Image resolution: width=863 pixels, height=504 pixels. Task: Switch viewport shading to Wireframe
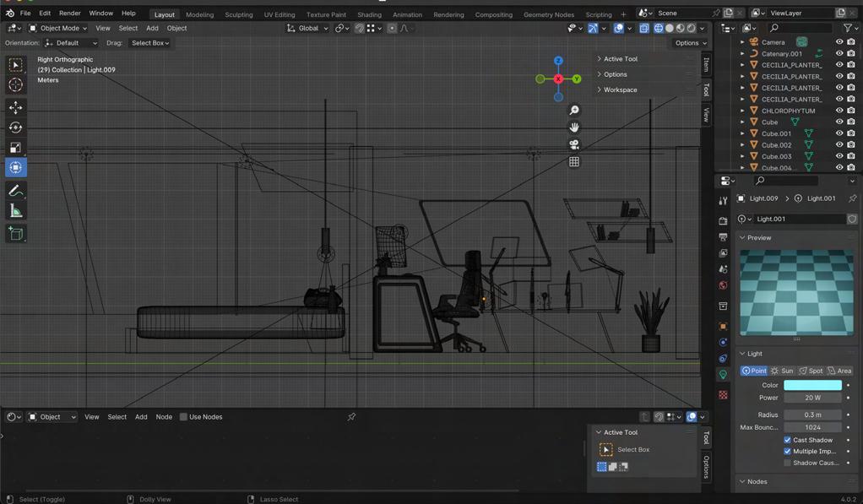coord(659,28)
